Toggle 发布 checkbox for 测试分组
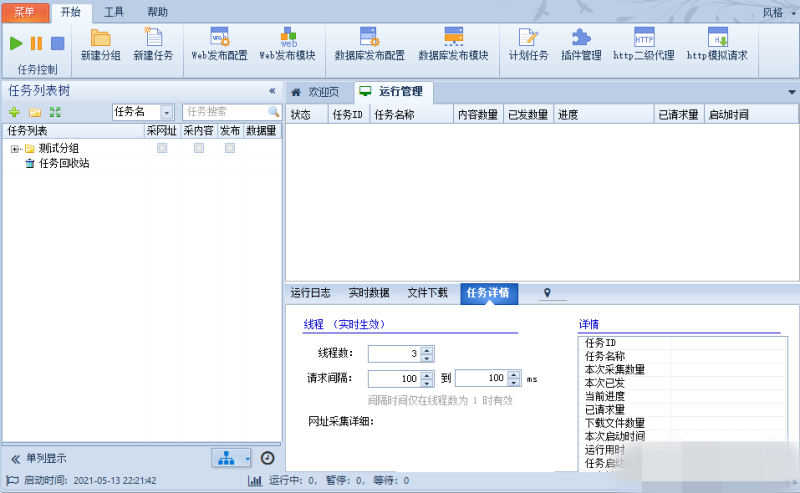The height and width of the screenshot is (493, 800). click(230, 148)
